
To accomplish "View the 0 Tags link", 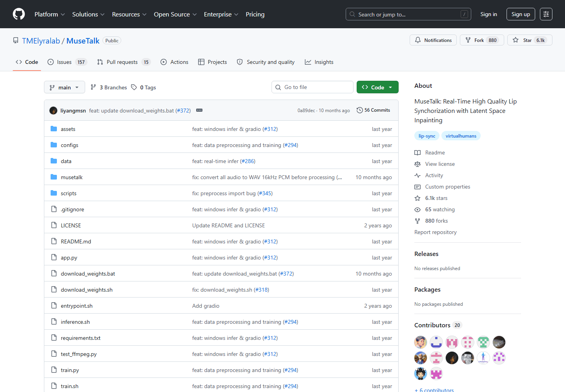I will [144, 87].
